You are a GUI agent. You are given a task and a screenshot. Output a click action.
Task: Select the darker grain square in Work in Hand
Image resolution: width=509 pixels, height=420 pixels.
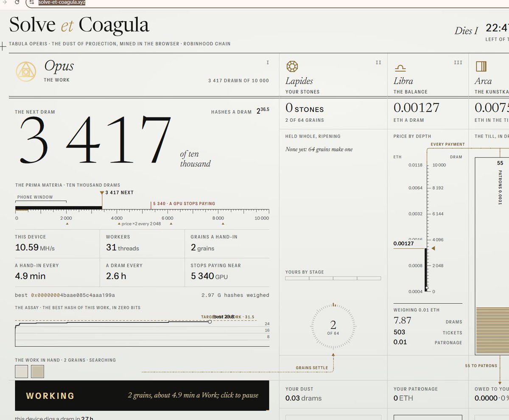tap(37, 372)
